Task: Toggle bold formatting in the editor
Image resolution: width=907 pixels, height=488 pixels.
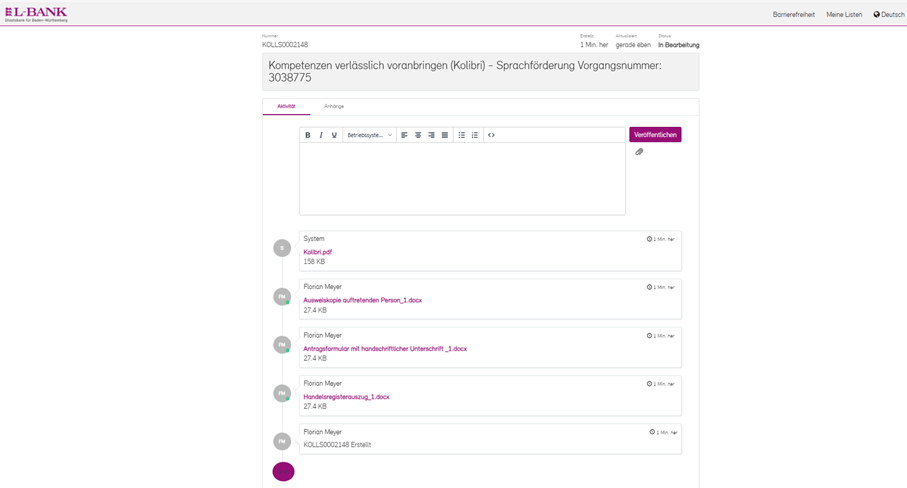Action: click(308, 135)
